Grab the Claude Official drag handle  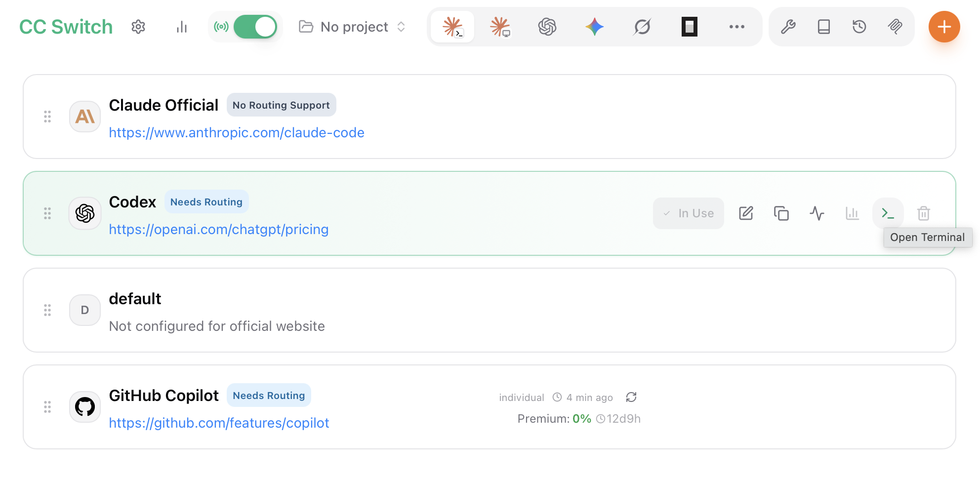pos(47,117)
